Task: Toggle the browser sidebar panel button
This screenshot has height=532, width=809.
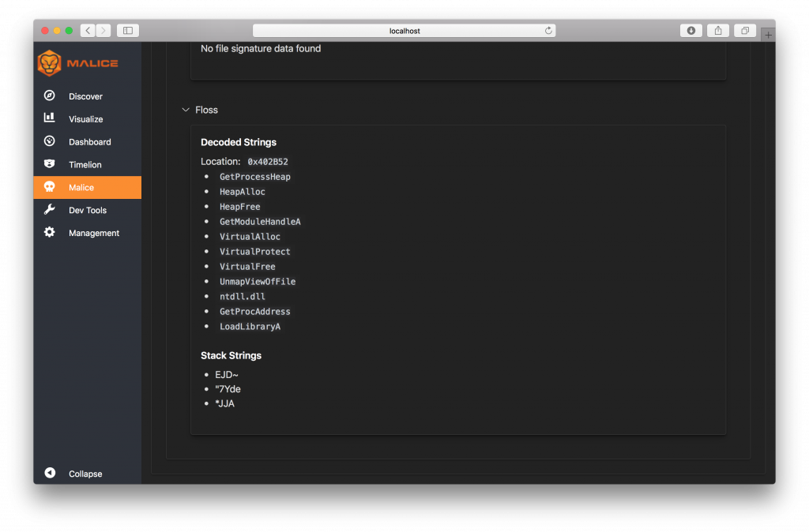Action: 127,31
